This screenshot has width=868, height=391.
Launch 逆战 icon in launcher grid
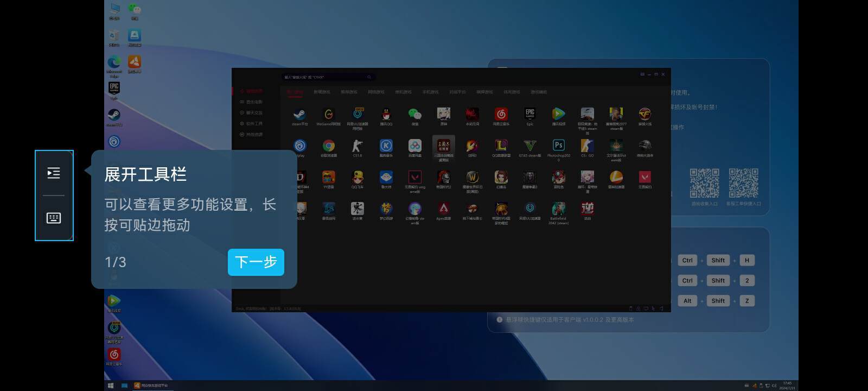click(x=588, y=209)
